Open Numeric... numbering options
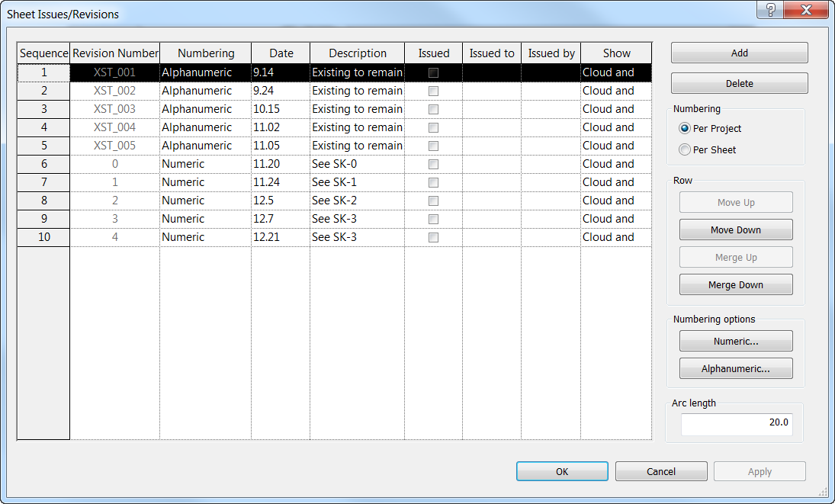Image resolution: width=835 pixels, height=504 pixels. coord(736,341)
